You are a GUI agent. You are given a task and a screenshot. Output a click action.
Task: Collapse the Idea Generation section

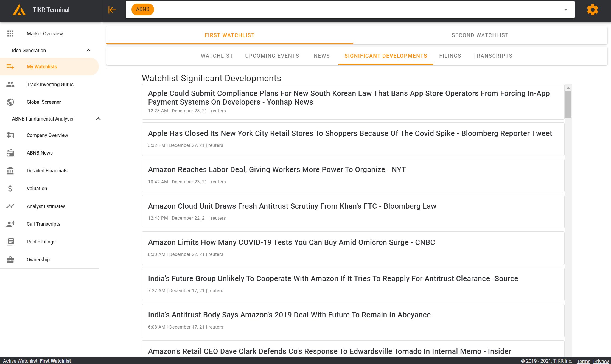tap(88, 50)
